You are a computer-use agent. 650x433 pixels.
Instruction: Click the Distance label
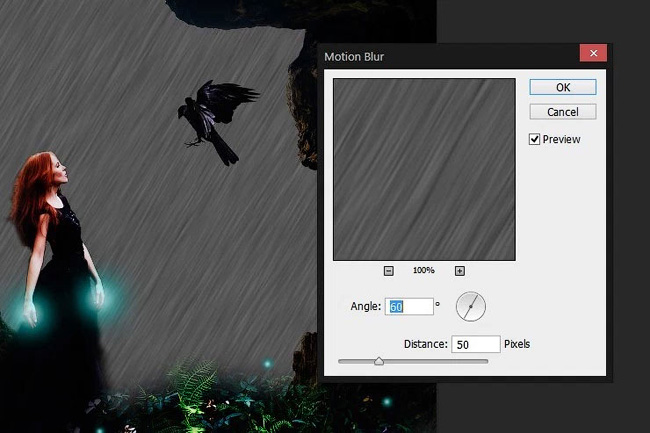426,344
